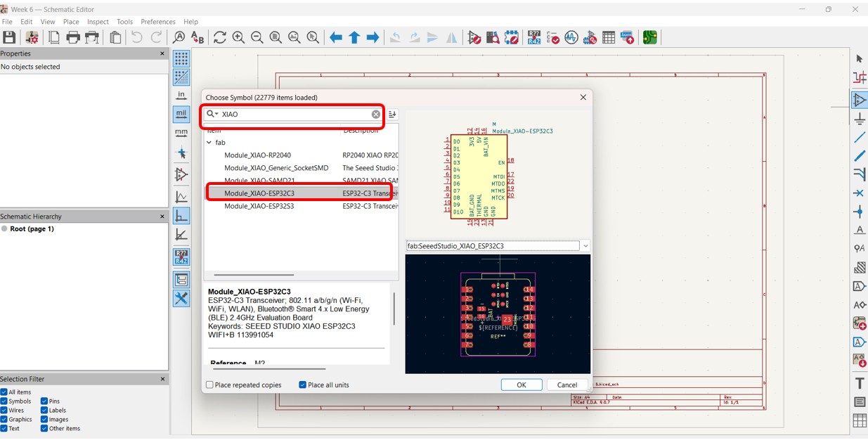Open the Place menu
Viewport: 868px width, 445px height.
tap(71, 22)
